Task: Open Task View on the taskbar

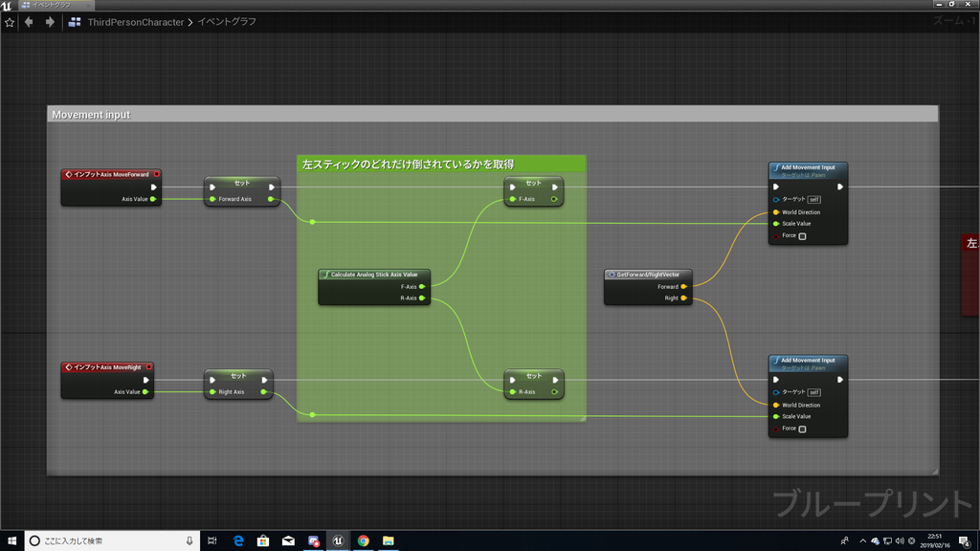Action: point(212,541)
